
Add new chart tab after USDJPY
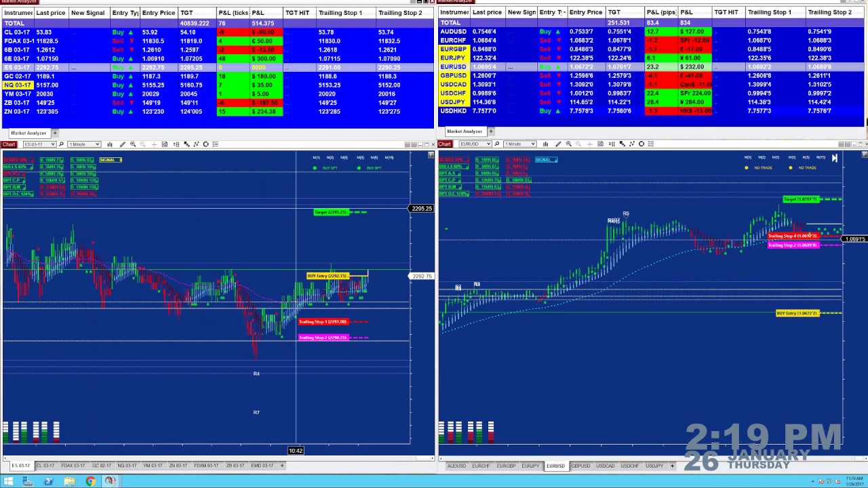672,466
